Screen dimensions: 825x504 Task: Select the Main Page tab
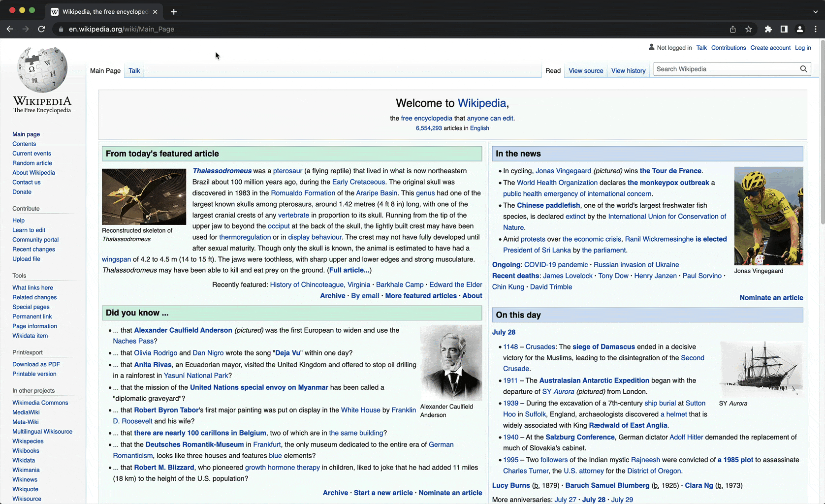click(105, 70)
